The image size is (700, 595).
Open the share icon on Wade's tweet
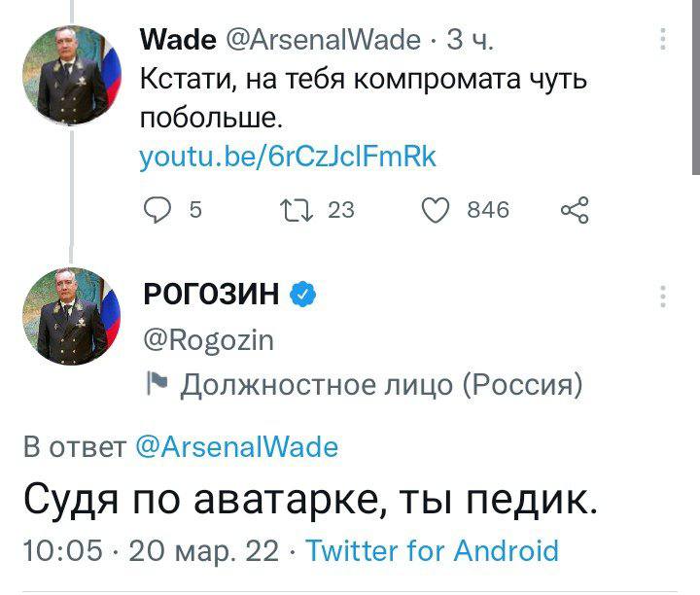(x=575, y=209)
